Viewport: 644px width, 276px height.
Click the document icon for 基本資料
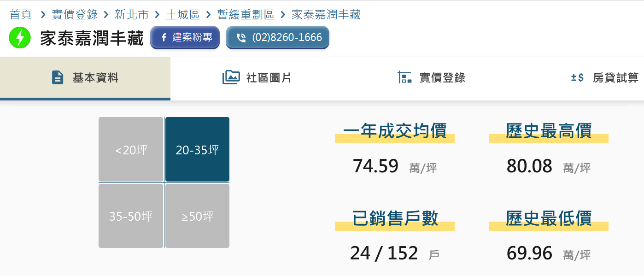[58, 77]
